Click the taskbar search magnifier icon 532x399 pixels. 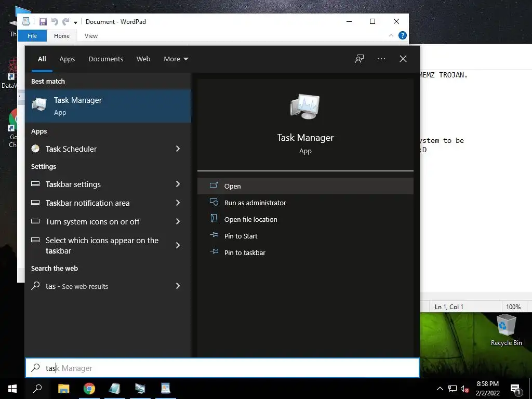point(37,389)
